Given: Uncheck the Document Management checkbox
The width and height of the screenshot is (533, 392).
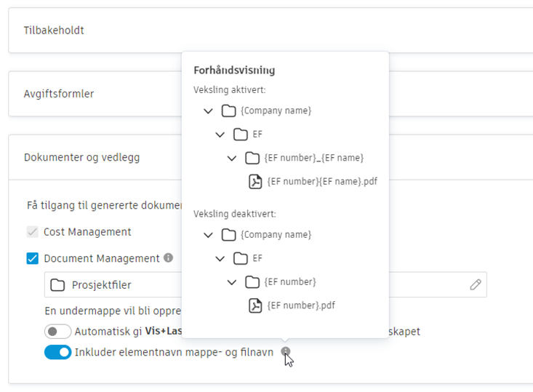Looking at the screenshot, I should point(32,258).
